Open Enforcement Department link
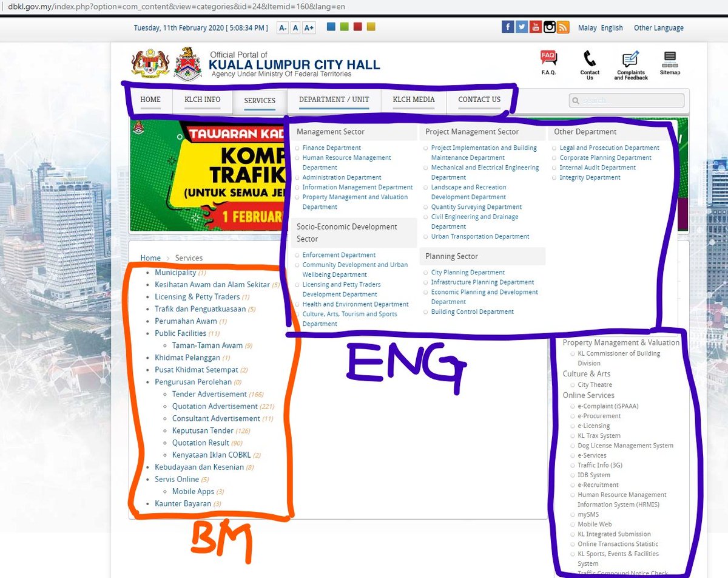Screen dimensions: 728x578 point(339,256)
